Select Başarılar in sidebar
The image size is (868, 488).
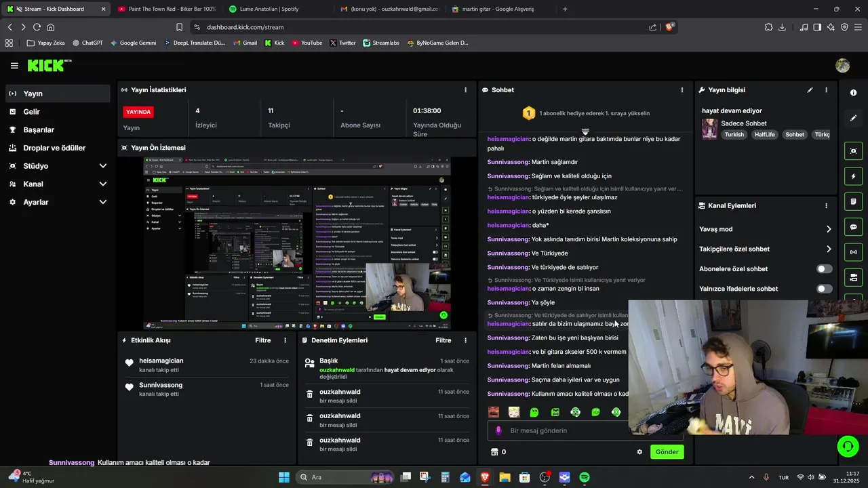click(58, 129)
